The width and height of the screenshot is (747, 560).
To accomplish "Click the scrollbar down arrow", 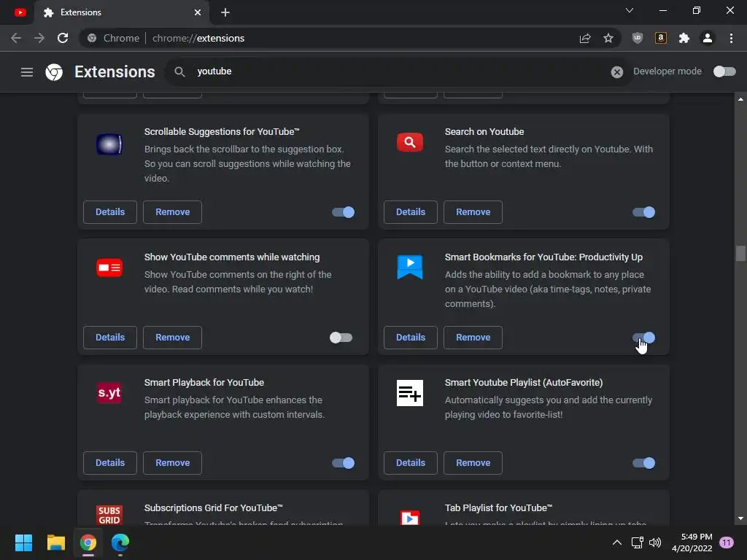I will (x=740, y=518).
